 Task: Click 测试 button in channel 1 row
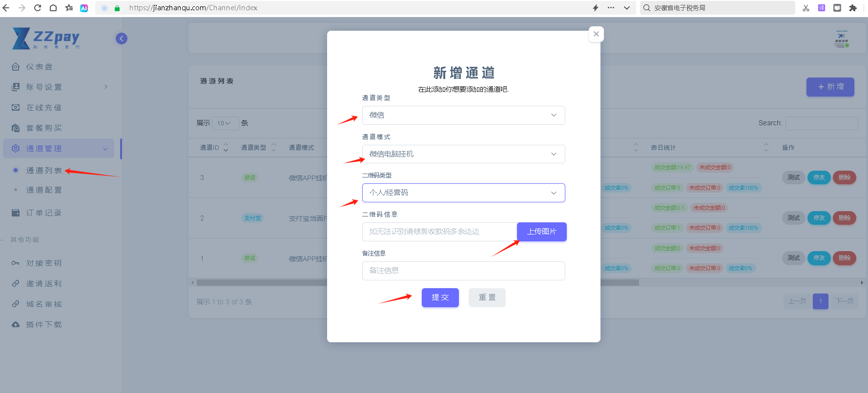(794, 258)
